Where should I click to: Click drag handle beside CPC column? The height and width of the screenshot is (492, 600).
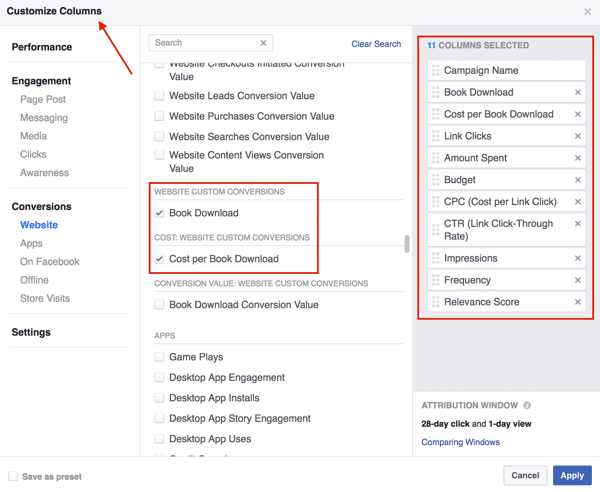point(435,202)
